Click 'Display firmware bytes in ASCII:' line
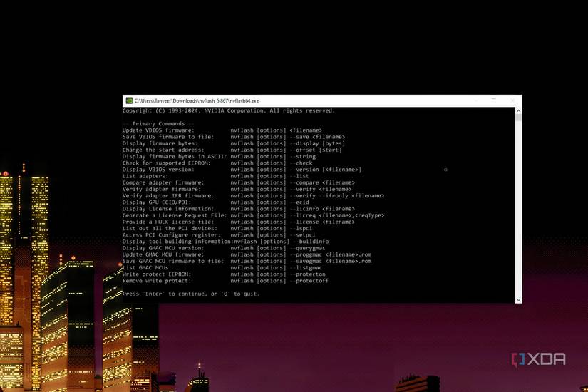The image size is (588, 392). click(219, 156)
